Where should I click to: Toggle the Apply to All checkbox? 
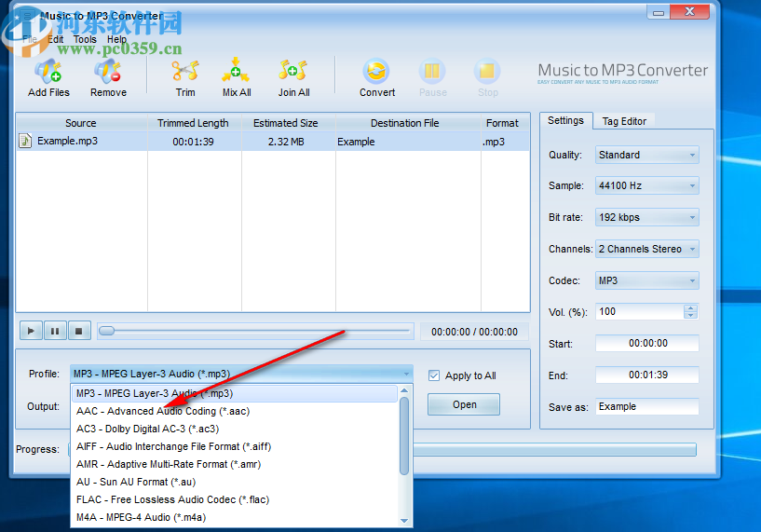point(434,375)
